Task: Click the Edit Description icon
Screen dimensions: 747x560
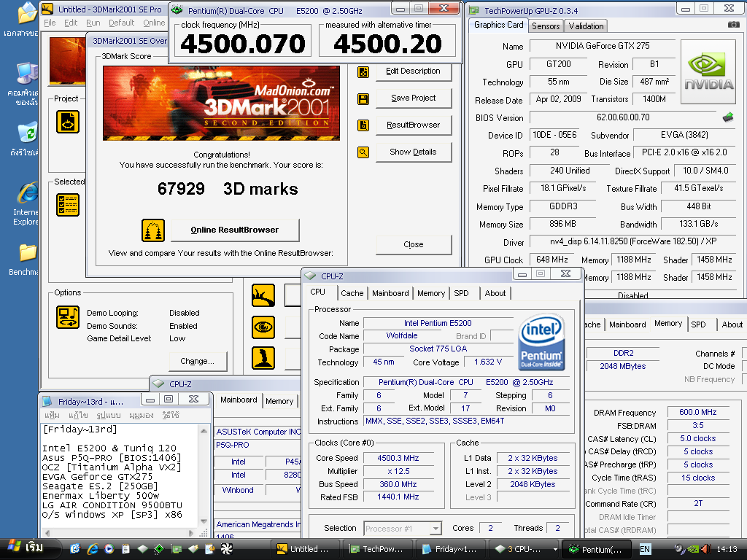Action: (363, 72)
